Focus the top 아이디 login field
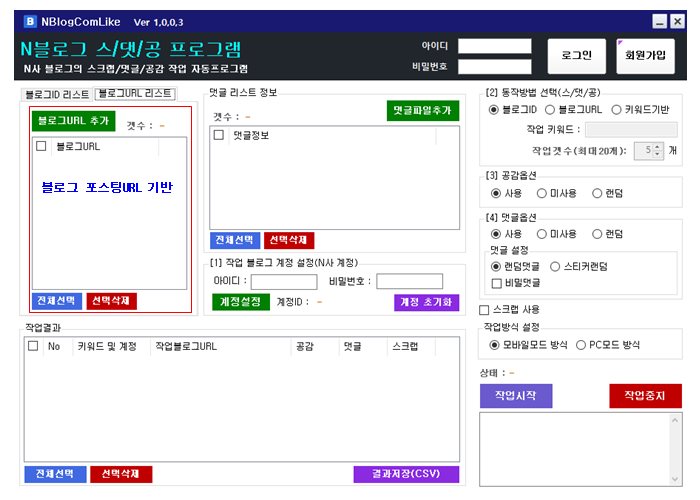 pyautogui.click(x=495, y=46)
